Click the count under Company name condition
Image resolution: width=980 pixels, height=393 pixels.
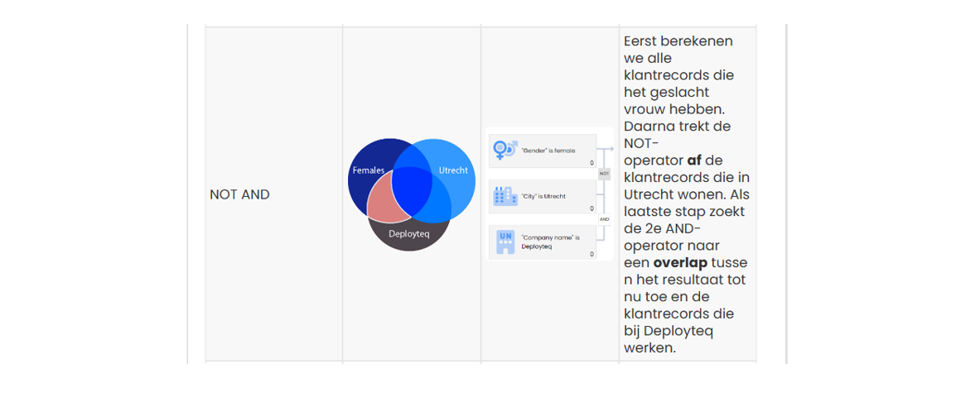(x=591, y=255)
